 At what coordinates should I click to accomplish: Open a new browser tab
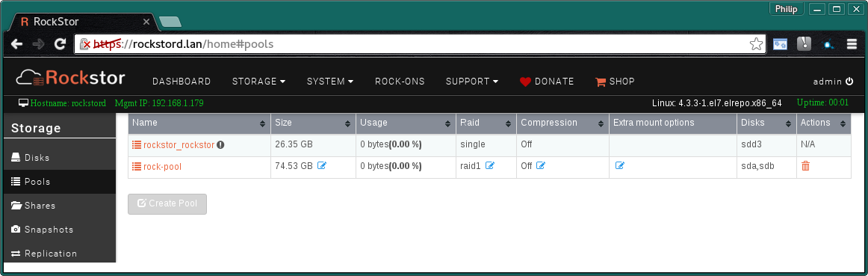170,22
